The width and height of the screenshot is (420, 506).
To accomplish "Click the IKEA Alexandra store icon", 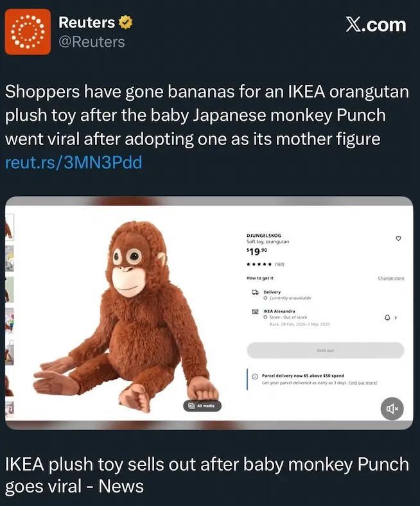I will 255,311.
